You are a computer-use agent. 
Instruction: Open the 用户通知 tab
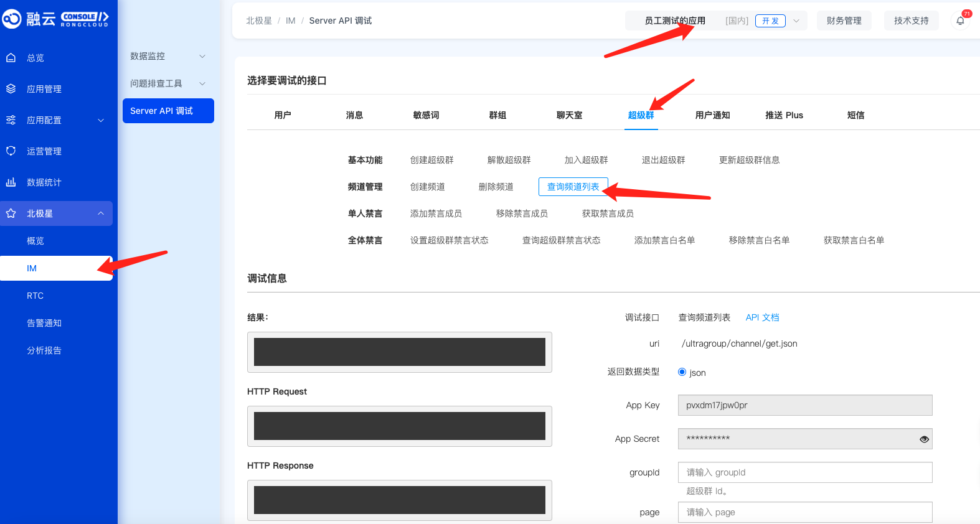pos(712,115)
